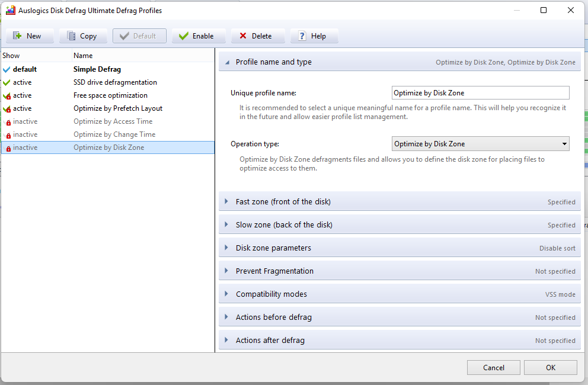Click the status icon beside Free space optimization
This screenshot has height=385, width=588.
click(7, 95)
